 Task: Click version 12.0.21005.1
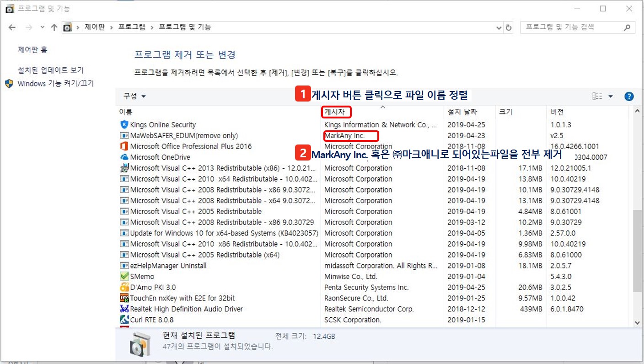click(x=571, y=168)
